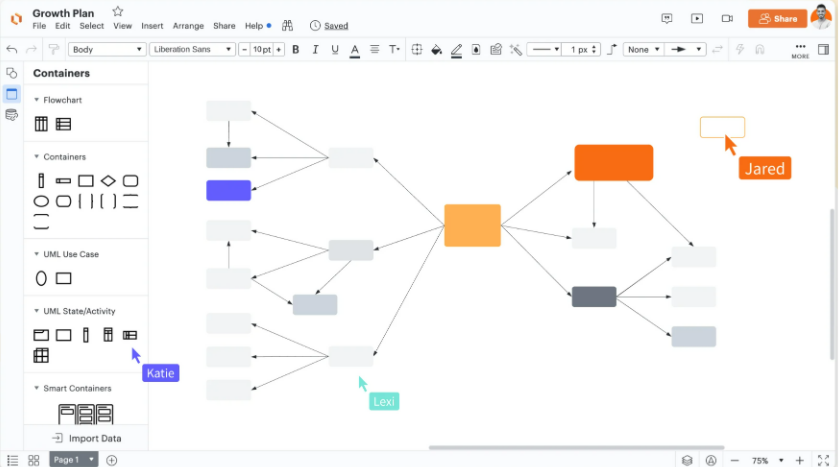Open the end arrow style dropdown
This screenshot has width=839, height=467.
point(686,50)
